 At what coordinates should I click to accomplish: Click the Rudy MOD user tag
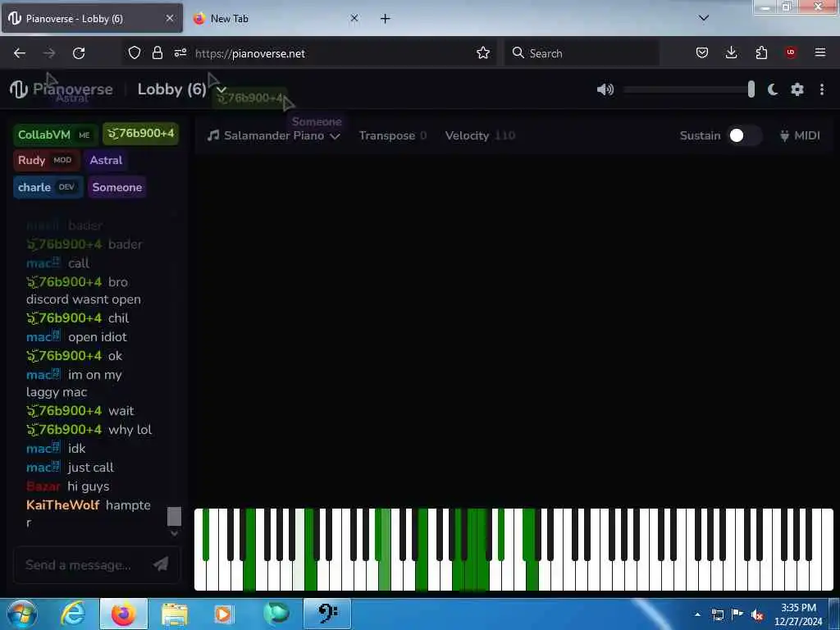click(x=46, y=160)
